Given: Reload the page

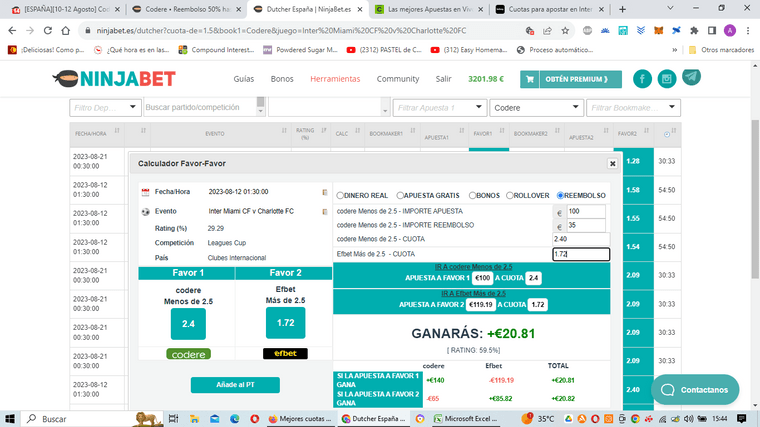Looking at the screenshot, I should 48,31.
